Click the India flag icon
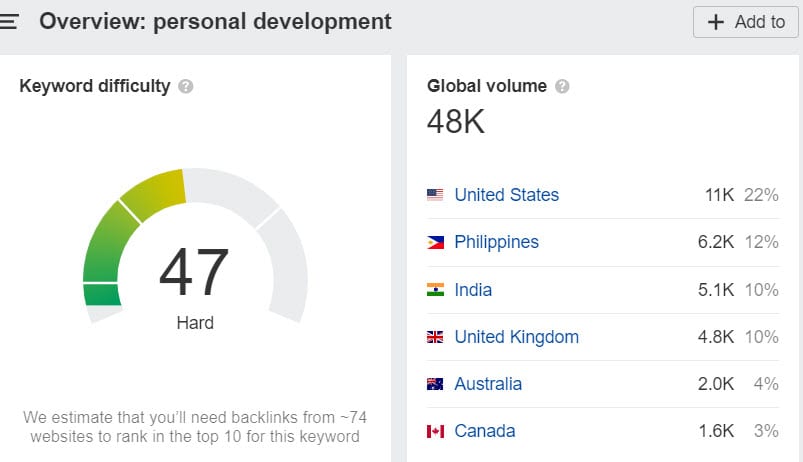The width and height of the screenshot is (803, 462). pos(435,290)
